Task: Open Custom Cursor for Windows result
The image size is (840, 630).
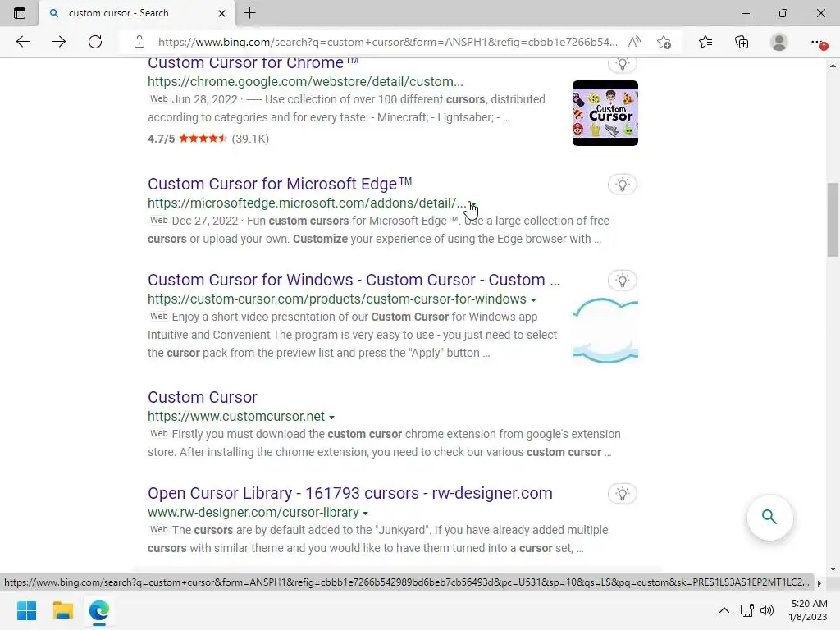Action: (354, 280)
